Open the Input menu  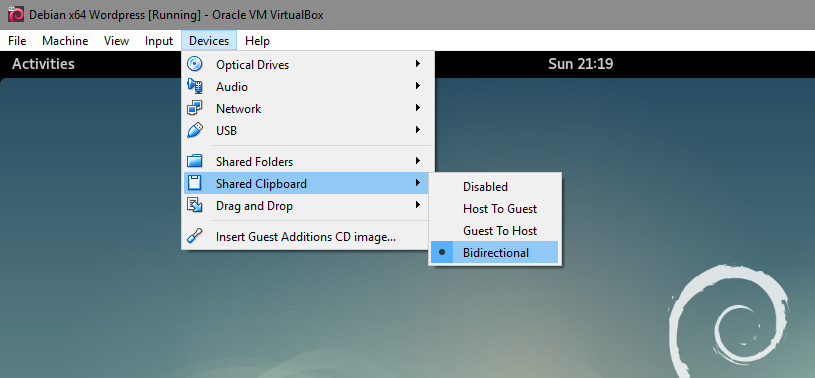[x=159, y=41]
